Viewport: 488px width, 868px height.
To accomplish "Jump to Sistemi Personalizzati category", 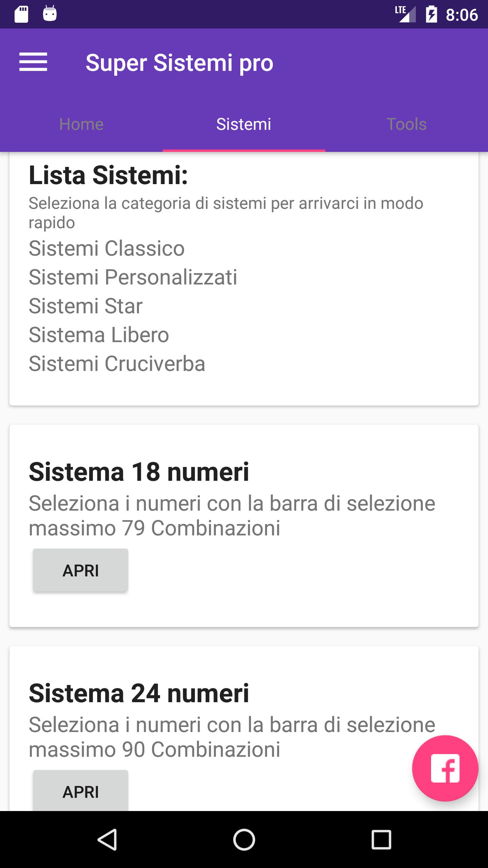I will (x=133, y=277).
